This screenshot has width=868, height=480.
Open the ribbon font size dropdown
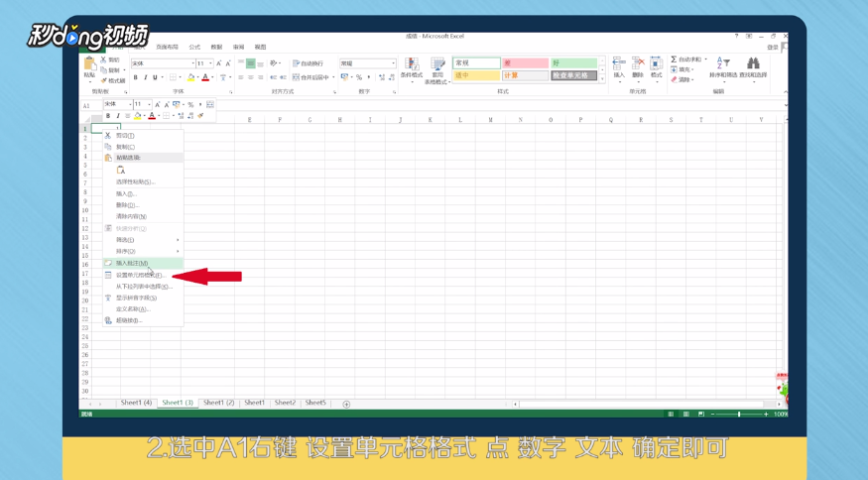tap(210, 63)
